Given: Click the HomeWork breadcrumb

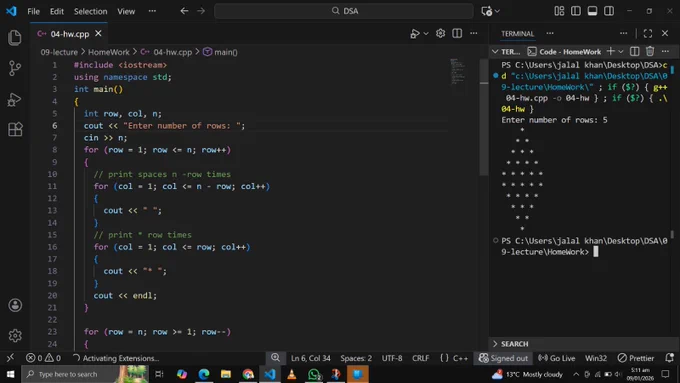Looking at the screenshot, I should point(108,52).
